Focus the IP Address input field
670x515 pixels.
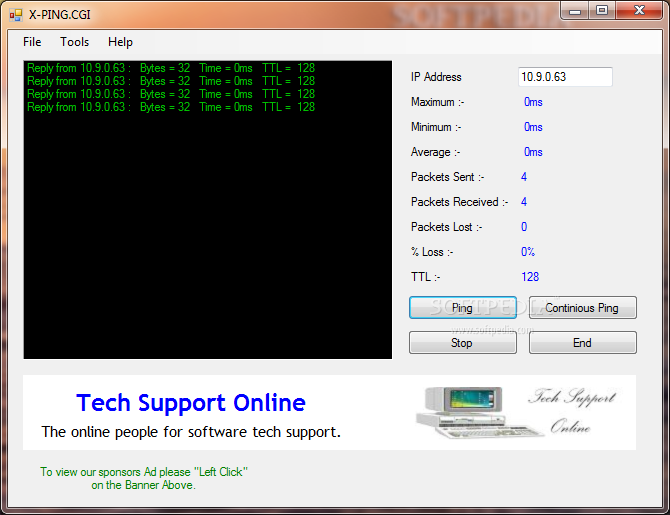click(x=565, y=77)
